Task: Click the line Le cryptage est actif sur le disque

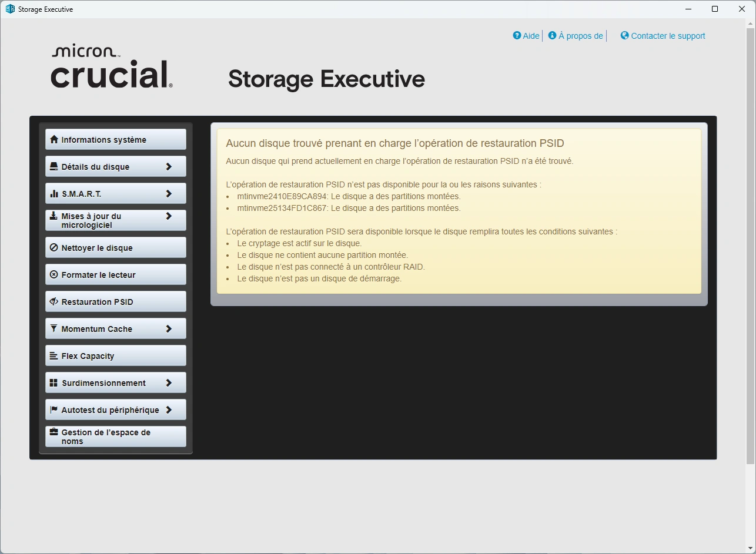Action: coord(299,243)
